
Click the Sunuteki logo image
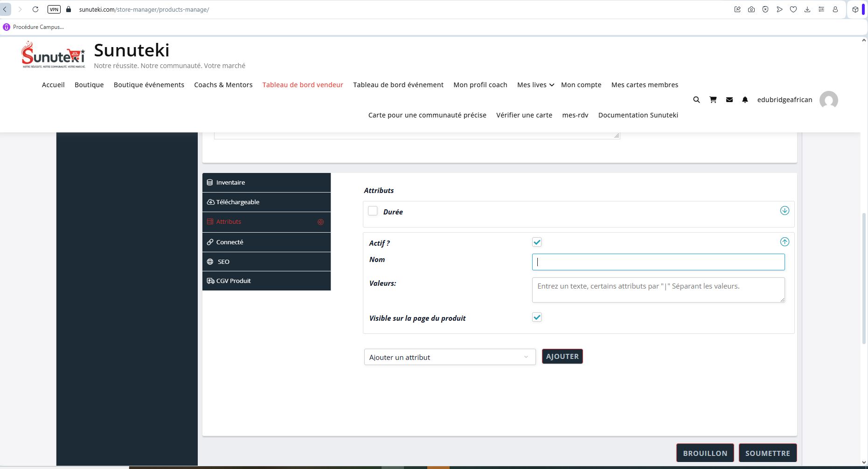54,55
